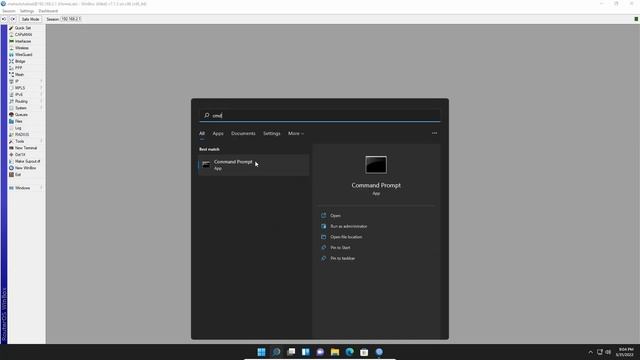Switch to WinBox via the taskbar icon
The width and height of the screenshot is (640, 360).
pyautogui.click(x=379, y=352)
